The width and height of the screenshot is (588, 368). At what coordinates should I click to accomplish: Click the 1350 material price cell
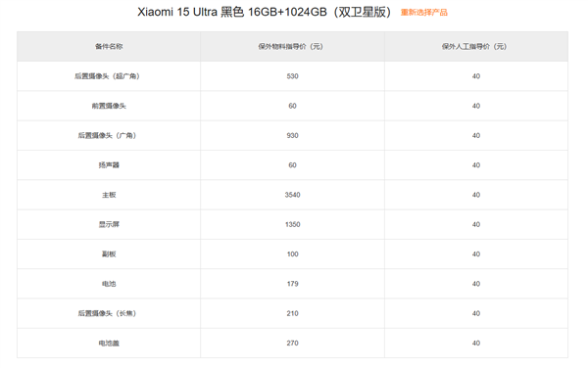pyautogui.click(x=292, y=224)
